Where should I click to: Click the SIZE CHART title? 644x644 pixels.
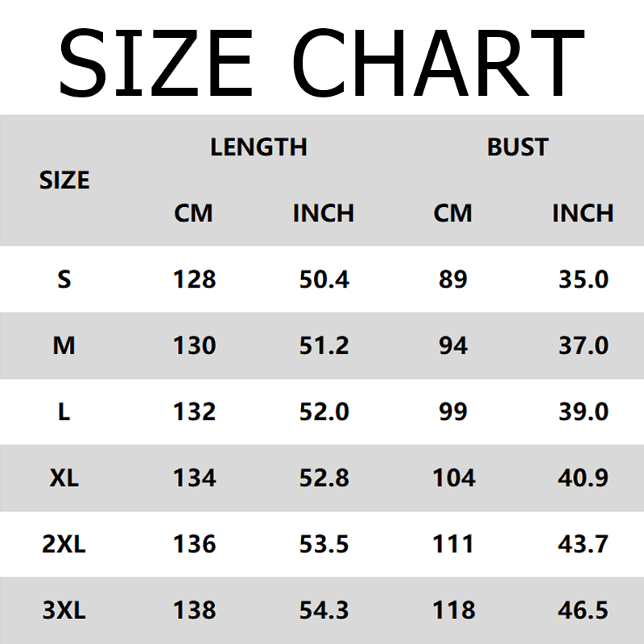(x=322, y=63)
